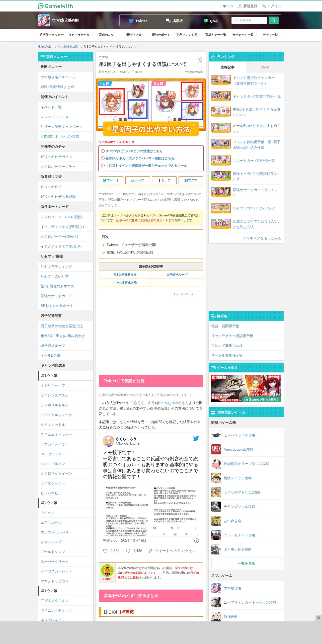This screenshot has height=644, width=322.
Task: Click the tweet reply bubble icon
Action: point(128,551)
